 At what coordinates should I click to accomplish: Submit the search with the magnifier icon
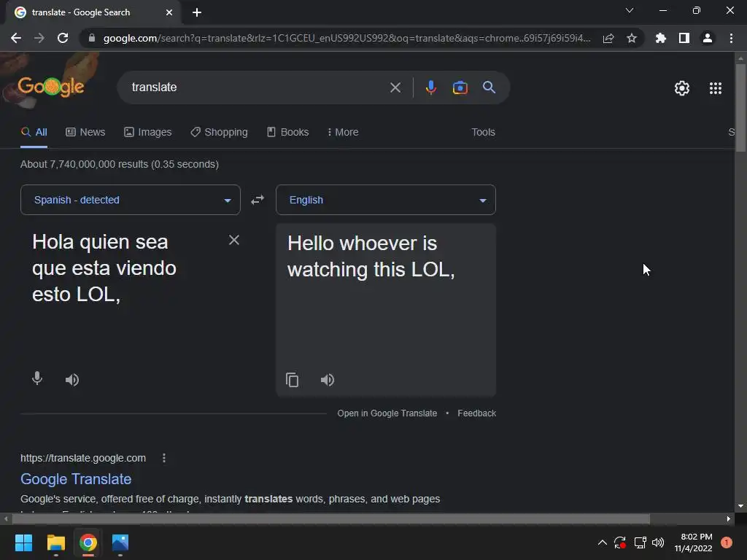489,87
